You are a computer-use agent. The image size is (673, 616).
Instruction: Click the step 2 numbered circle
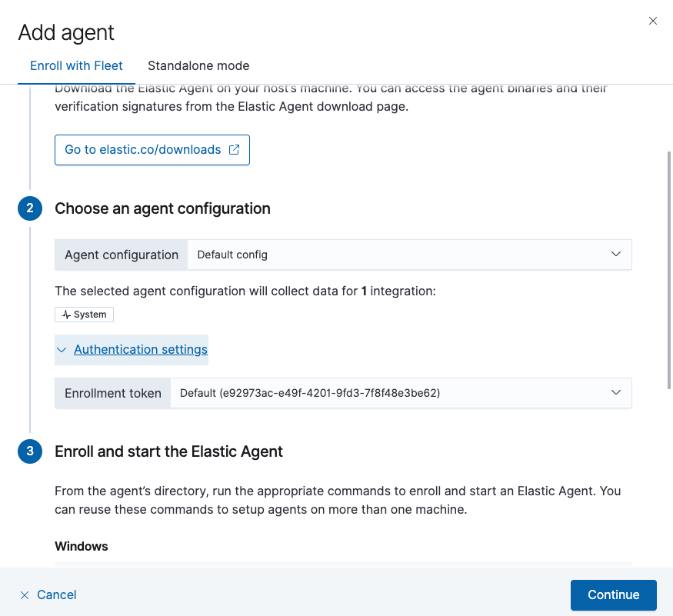click(29, 208)
